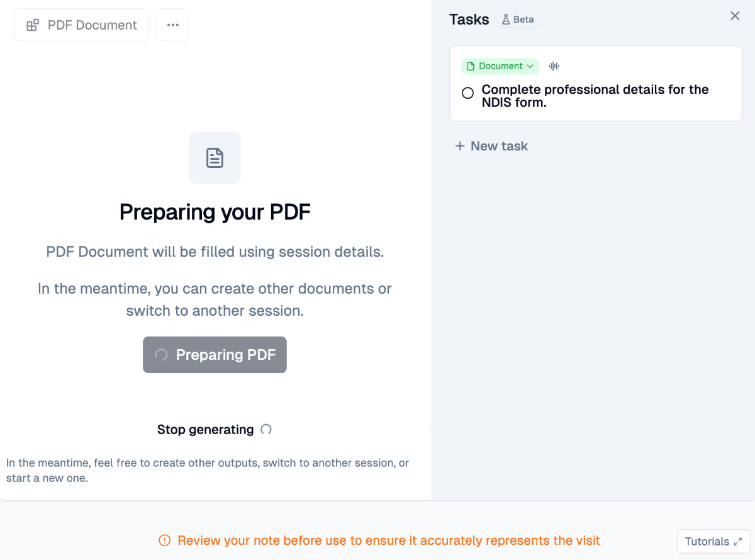Viewport: 755px width, 560px height.
Task: Mark the NDIS form task complete
Action: coord(467,93)
